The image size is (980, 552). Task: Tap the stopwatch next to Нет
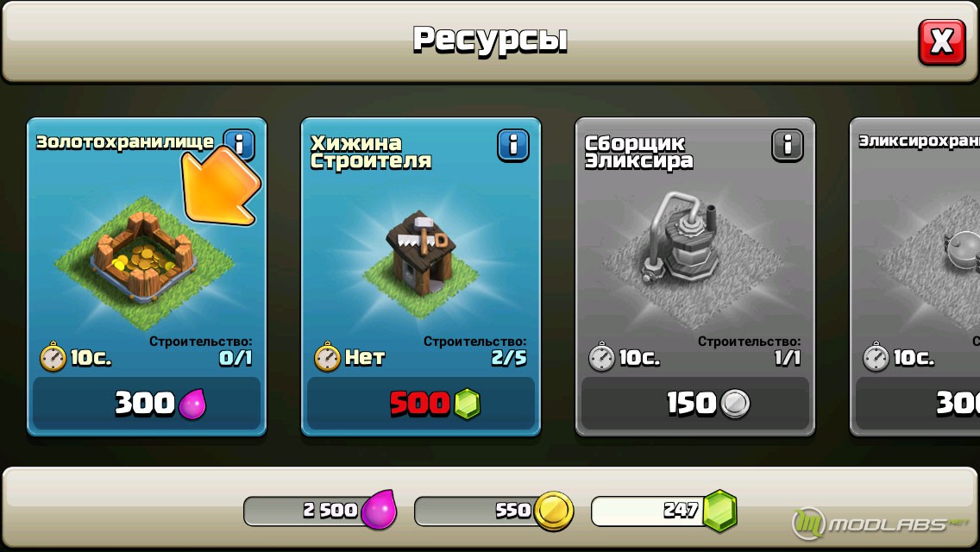pyautogui.click(x=327, y=357)
